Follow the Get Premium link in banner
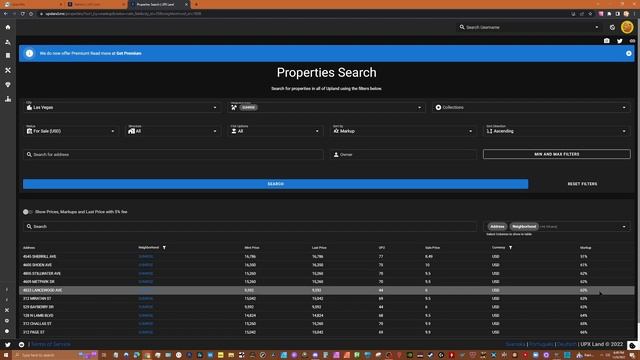The height and width of the screenshot is (360, 640). point(129,53)
